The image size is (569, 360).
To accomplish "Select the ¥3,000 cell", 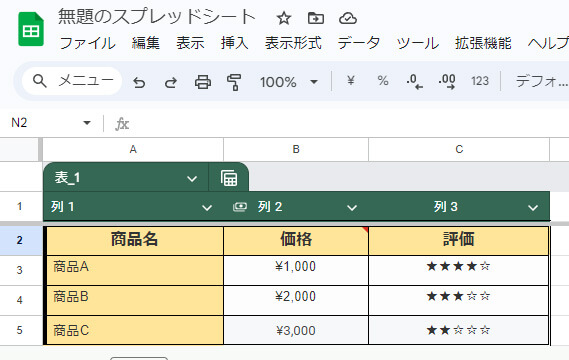I will pyautogui.click(x=296, y=330).
